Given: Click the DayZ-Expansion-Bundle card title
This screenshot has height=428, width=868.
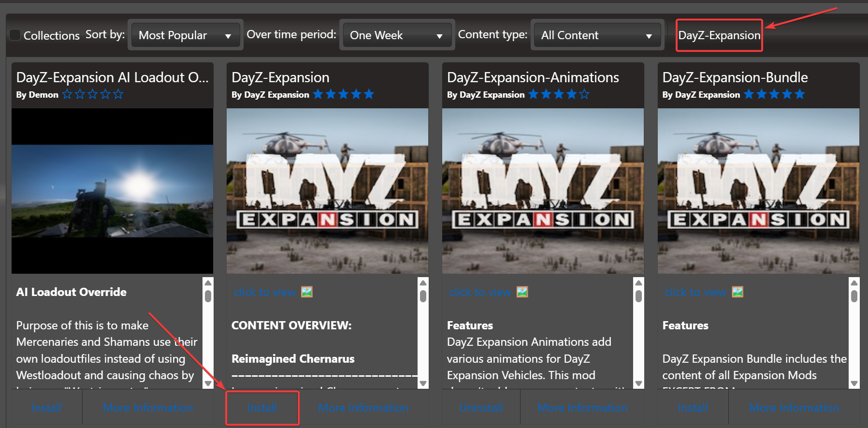Looking at the screenshot, I should (735, 77).
